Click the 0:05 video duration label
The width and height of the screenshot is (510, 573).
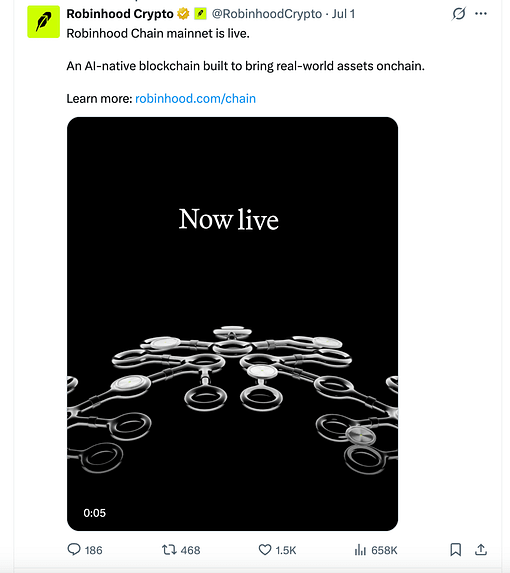95,513
